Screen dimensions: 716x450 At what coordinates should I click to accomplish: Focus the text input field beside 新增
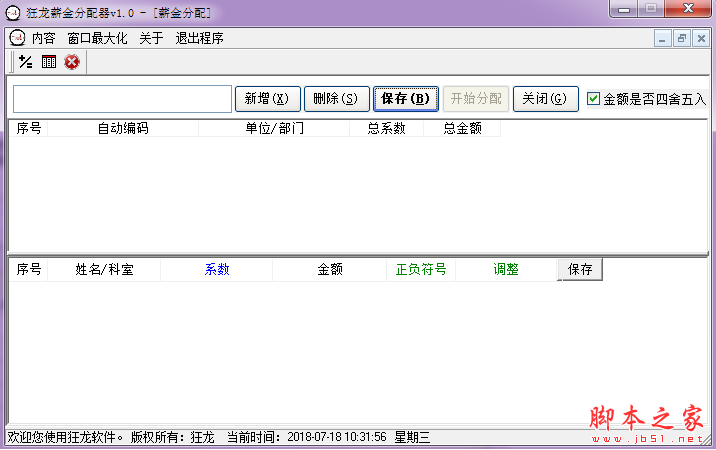122,99
